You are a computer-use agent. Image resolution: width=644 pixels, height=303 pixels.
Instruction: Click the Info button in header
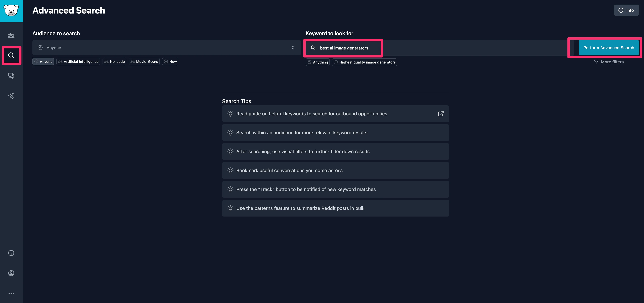point(626,10)
